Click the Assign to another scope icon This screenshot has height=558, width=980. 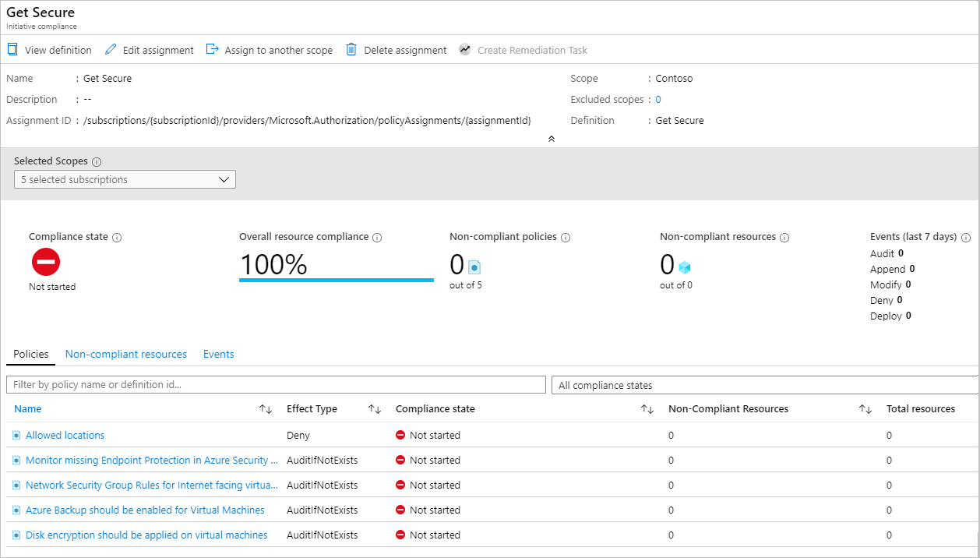click(213, 48)
